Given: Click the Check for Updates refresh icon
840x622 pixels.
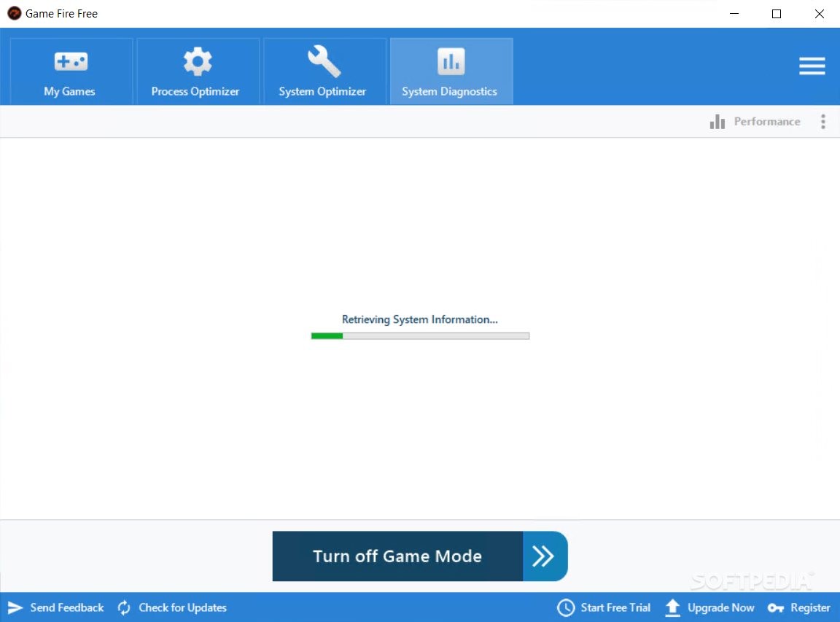Looking at the screenshot, I should [124, 607].
